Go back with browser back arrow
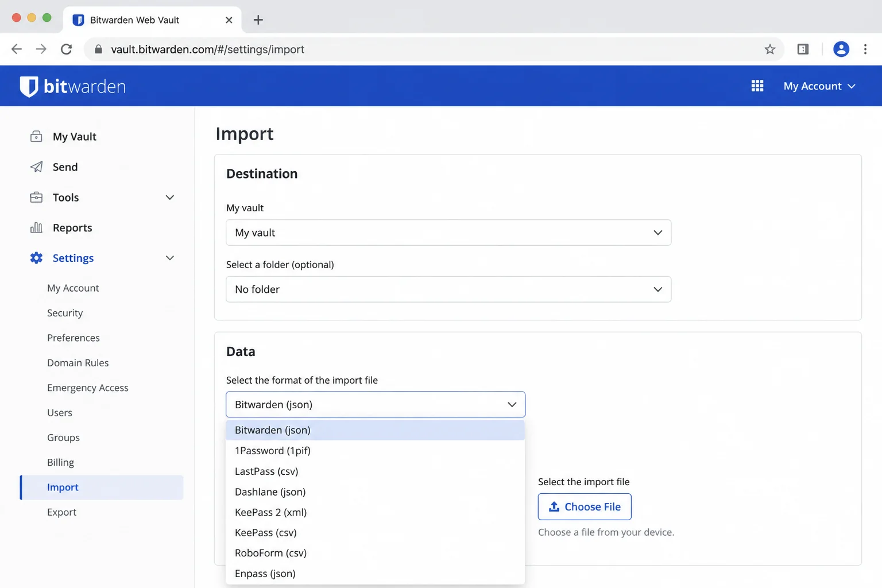Image resolution: width=882 pixels, height=588 pixels. pyautogui.click(x=17, y=49)
